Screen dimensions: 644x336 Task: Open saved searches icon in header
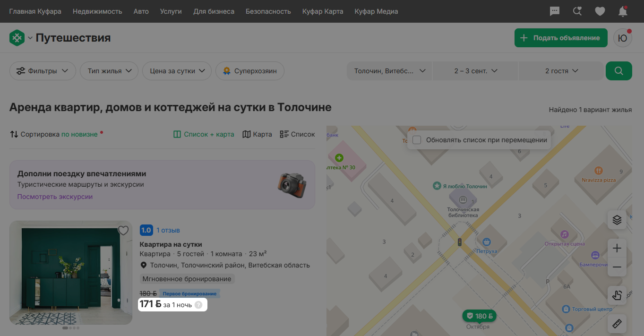click(x=577, y=11)
